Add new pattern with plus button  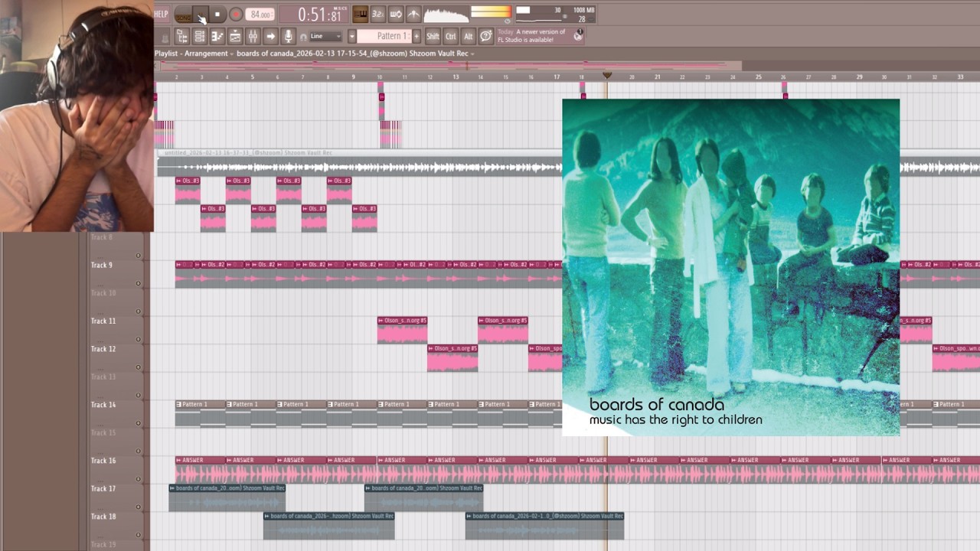[416, 36]
